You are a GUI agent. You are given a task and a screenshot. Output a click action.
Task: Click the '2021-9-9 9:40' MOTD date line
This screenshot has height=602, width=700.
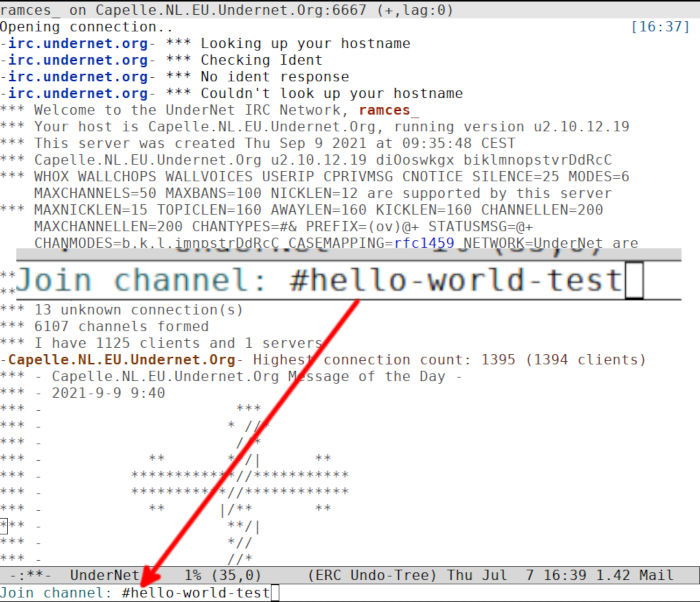(83, 393)
